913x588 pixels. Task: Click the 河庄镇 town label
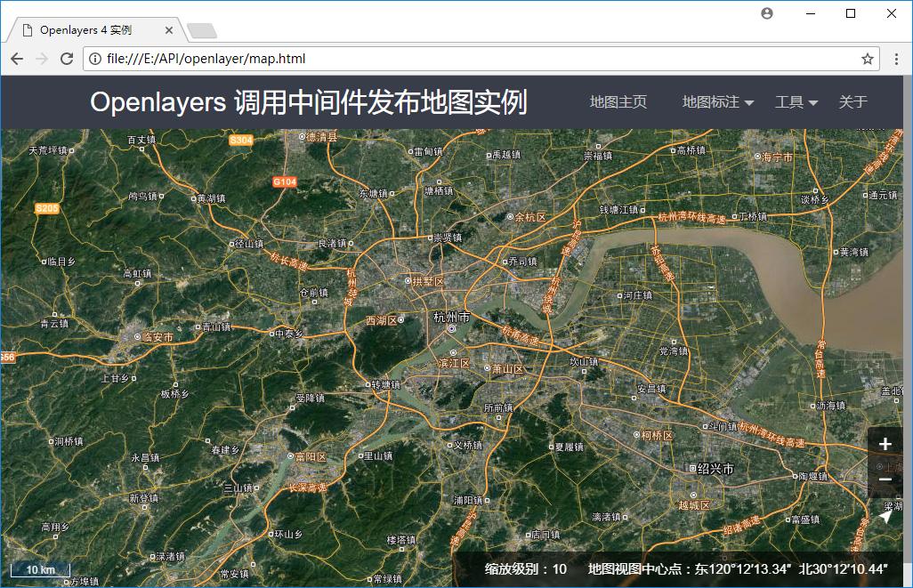638,295
